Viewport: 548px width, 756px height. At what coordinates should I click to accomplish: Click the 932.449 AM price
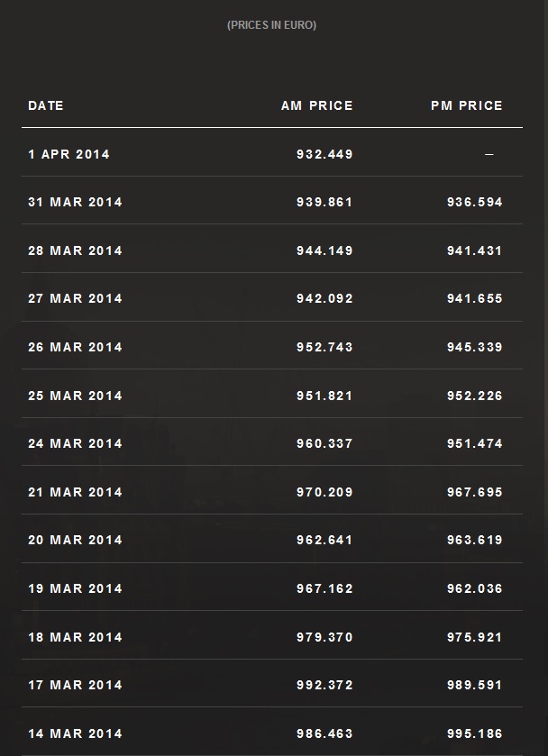pyautogui.click(x=324, y=154)
